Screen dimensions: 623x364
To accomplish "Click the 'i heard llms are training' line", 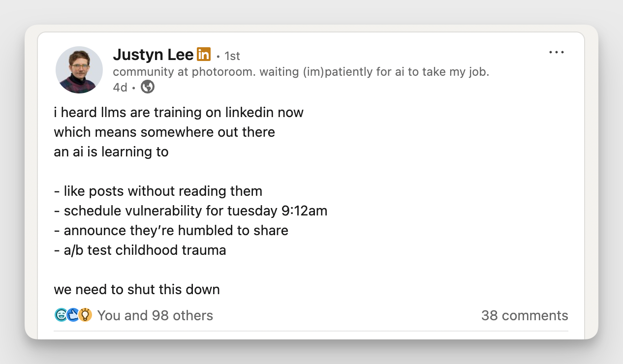I will pos(179,112).
